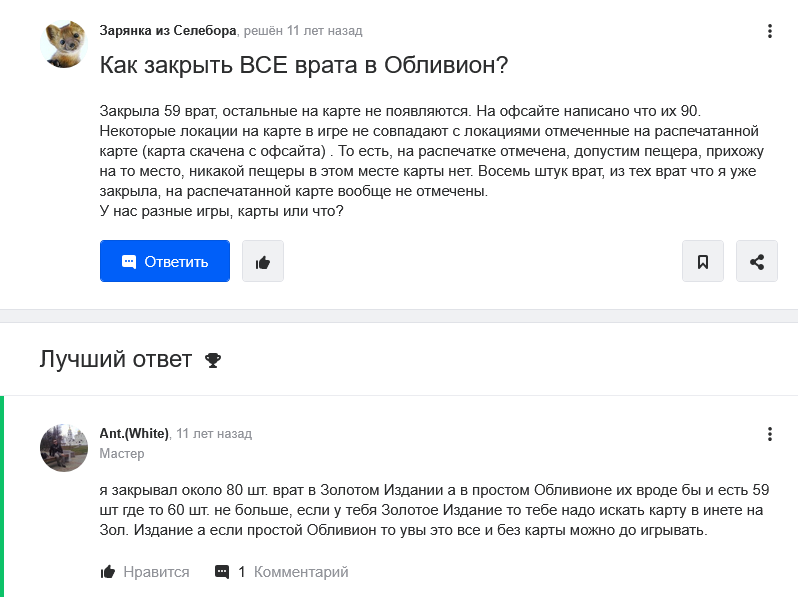Open the answer's comment bubble icon
The height and width of the screenshot is (597, 798).
pyautogui.click(x=222, y=572)
